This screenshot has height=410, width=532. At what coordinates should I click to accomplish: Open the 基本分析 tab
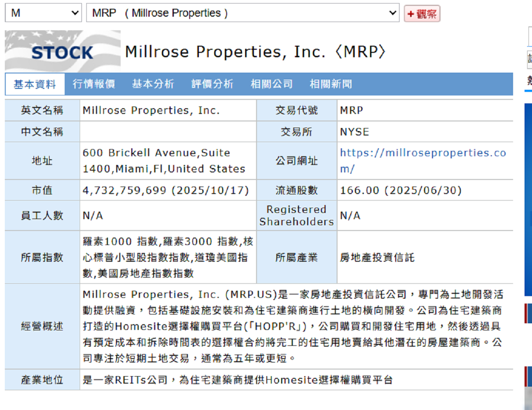point(153,84)
